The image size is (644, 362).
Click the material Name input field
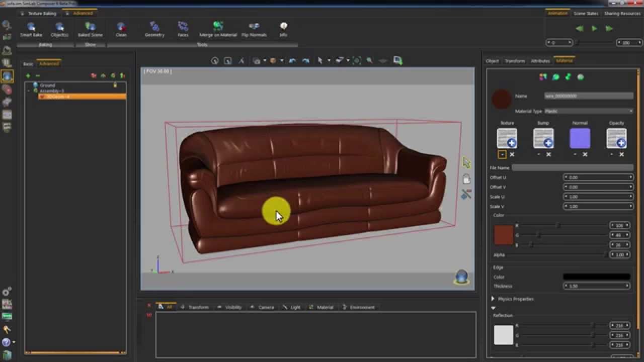tap(589, 96)
